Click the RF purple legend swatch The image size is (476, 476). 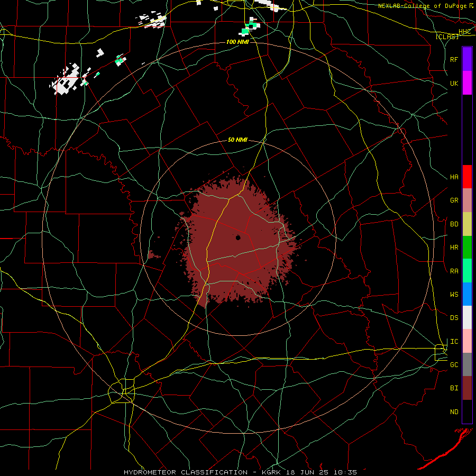coord(467,59)
